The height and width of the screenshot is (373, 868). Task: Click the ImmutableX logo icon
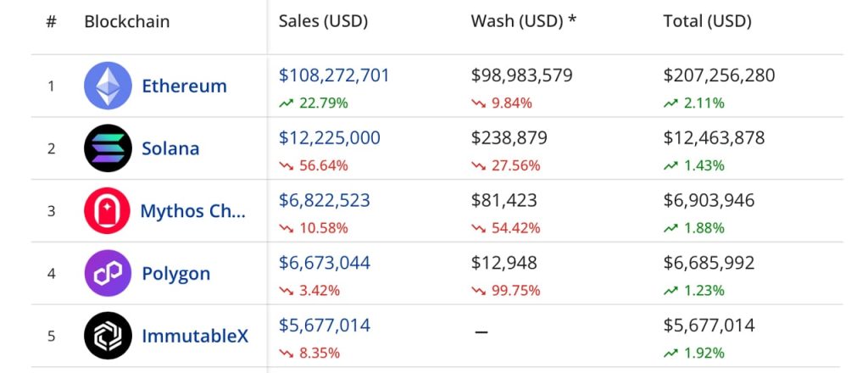[x=108, y=336]
